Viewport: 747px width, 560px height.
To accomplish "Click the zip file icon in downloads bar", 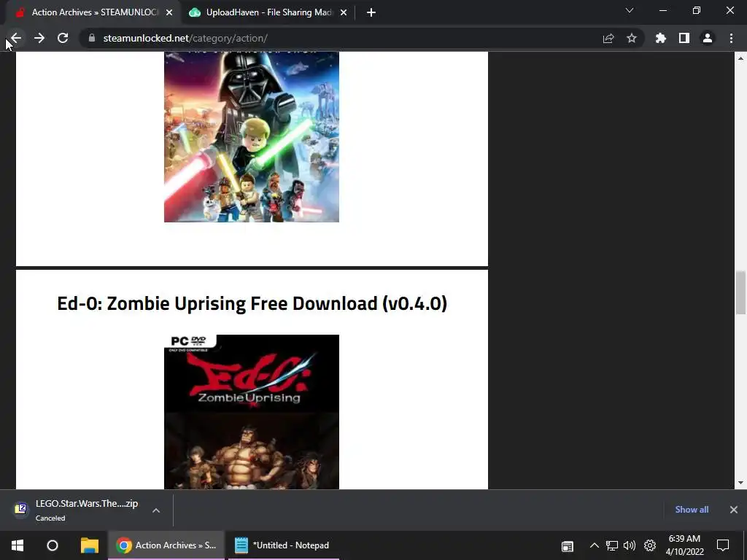I will point(20,510).
